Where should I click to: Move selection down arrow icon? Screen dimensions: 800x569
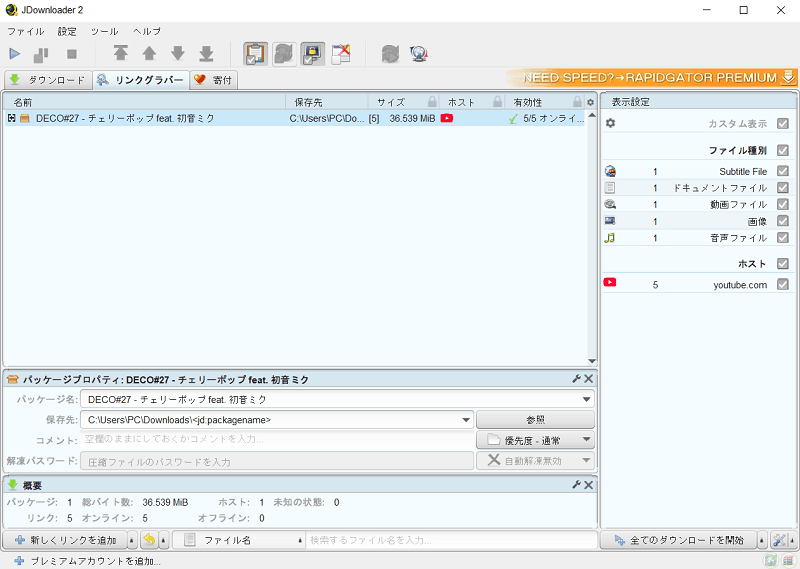[x=178, y=53]
